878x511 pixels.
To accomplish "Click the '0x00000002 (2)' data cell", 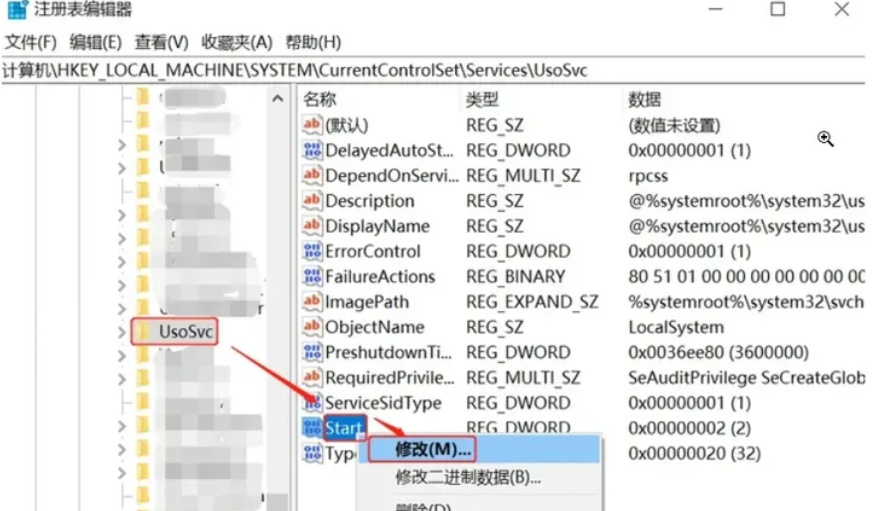I will point(689,429).
